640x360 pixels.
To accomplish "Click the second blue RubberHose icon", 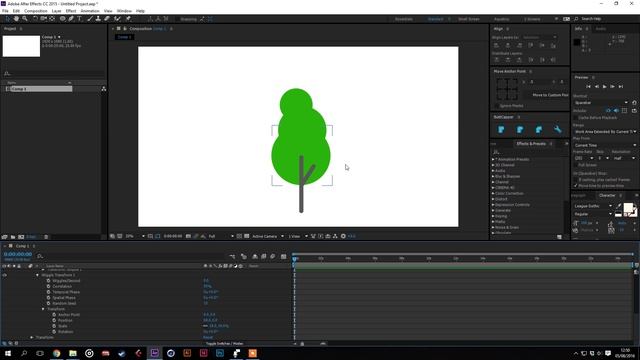I will [x=520, y=130].
